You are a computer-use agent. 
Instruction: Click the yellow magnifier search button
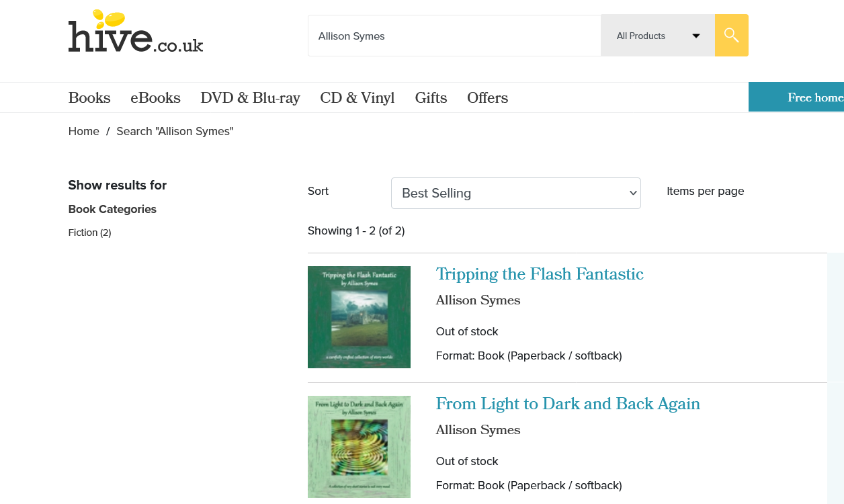point(731,36)
